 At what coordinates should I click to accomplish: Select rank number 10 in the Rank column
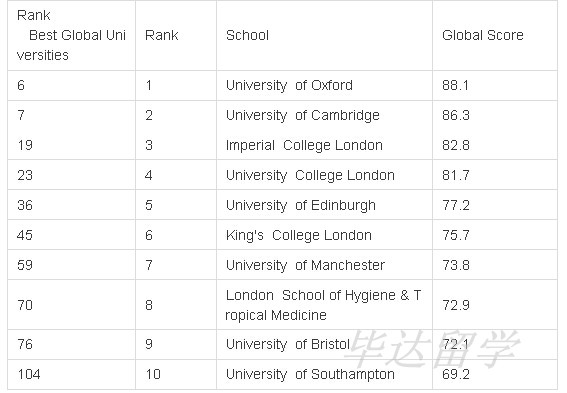tap(153, 374)
